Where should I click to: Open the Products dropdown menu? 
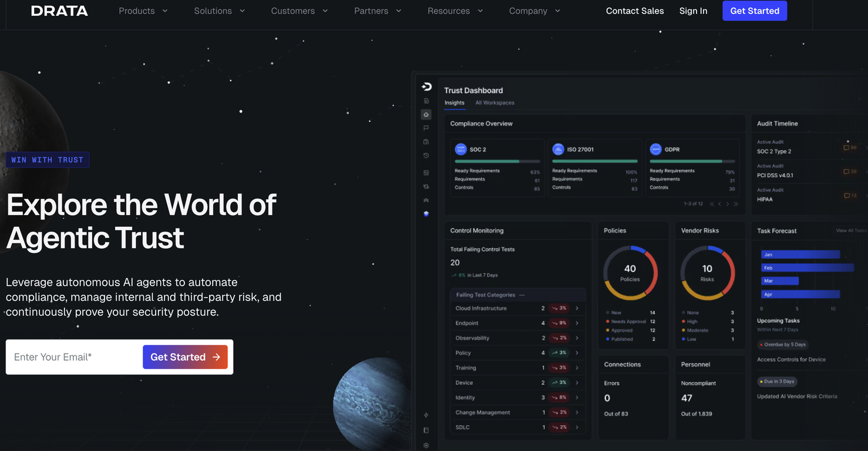click(x=143, y=11)
